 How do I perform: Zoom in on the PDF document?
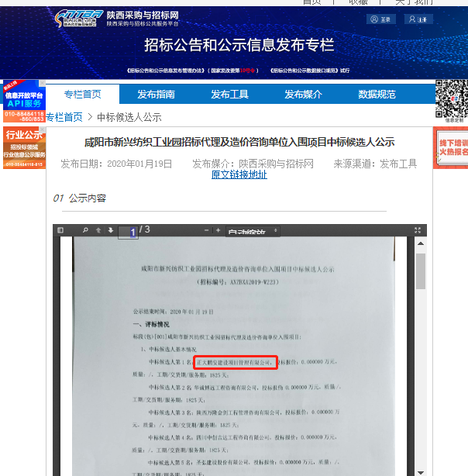(x=219, y=231)
